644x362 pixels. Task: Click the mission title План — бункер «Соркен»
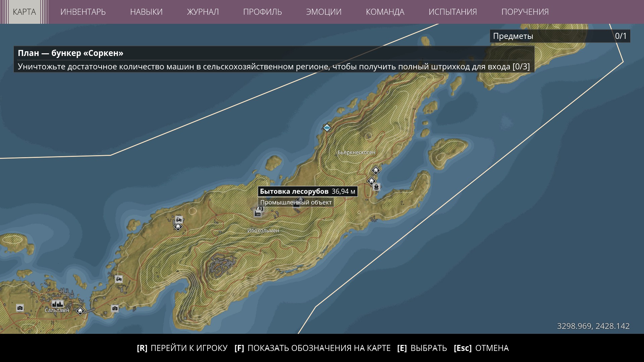71,53
